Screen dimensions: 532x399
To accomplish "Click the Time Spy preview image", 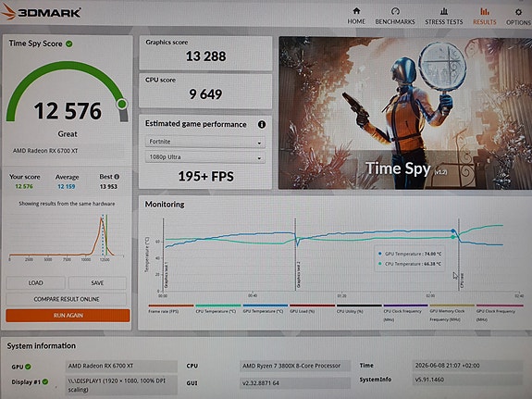I will pyautogui.click(x=405, y=113).
